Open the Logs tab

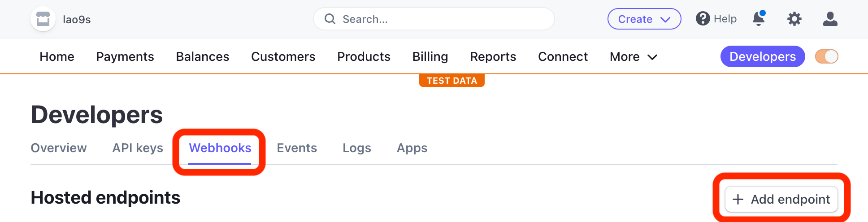pos(357,148)
